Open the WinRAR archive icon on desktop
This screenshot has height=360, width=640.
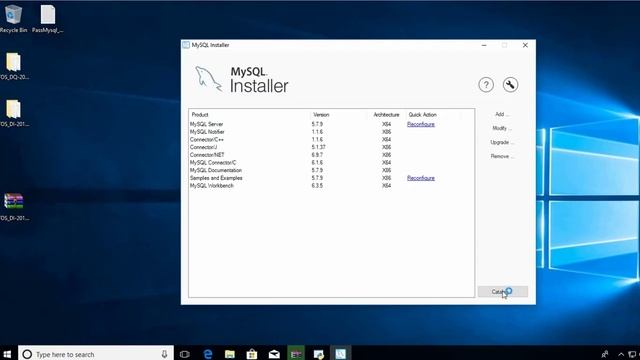tap(13, 207)
